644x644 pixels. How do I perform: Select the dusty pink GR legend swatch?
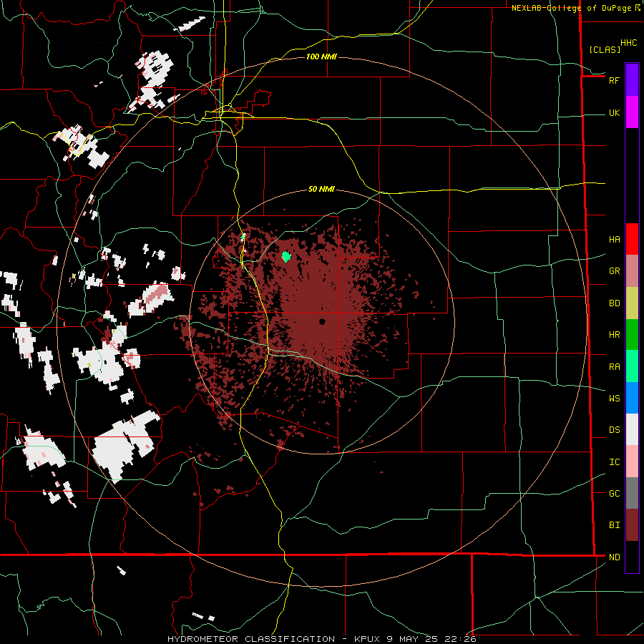click(x=632, y=271)
